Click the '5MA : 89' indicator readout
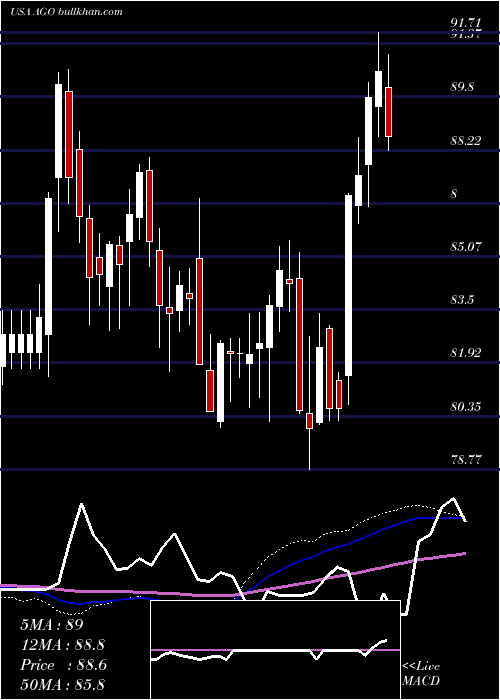 pos(52,625)
